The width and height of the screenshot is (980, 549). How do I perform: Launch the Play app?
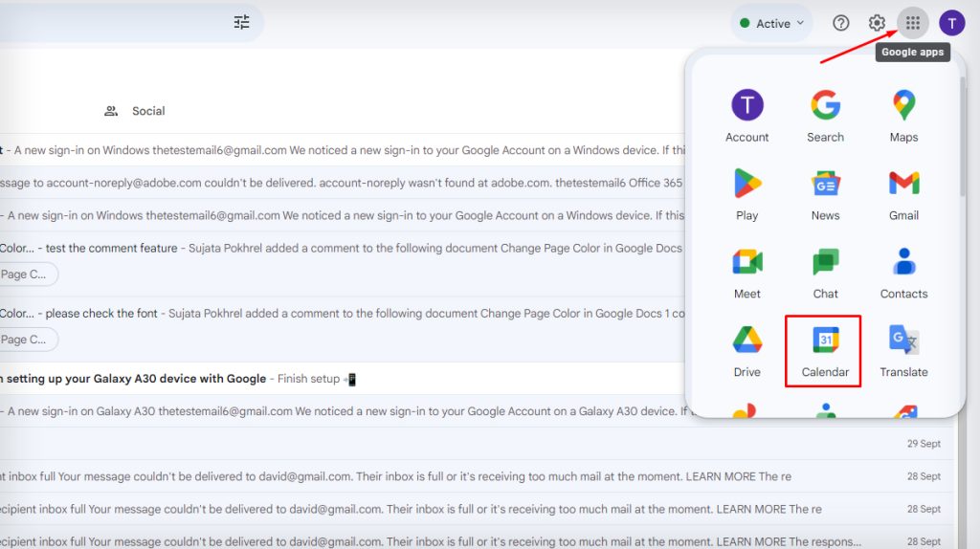746,194
